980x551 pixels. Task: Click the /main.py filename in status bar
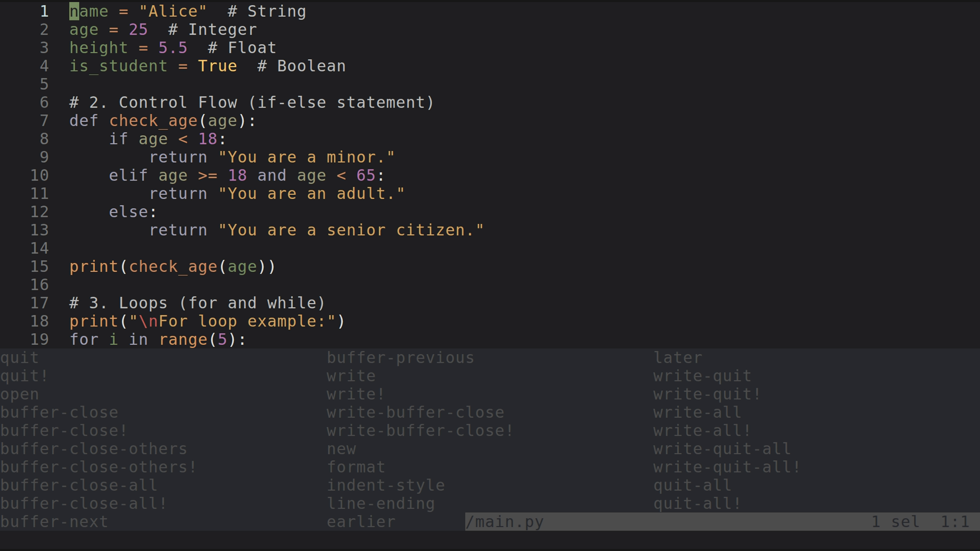(x=505, y=521)
